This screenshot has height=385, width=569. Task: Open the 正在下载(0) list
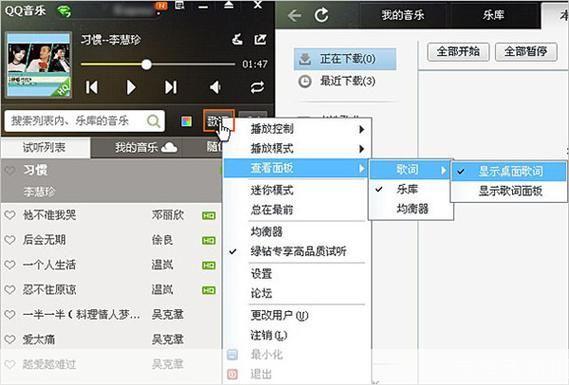(345, 59)
